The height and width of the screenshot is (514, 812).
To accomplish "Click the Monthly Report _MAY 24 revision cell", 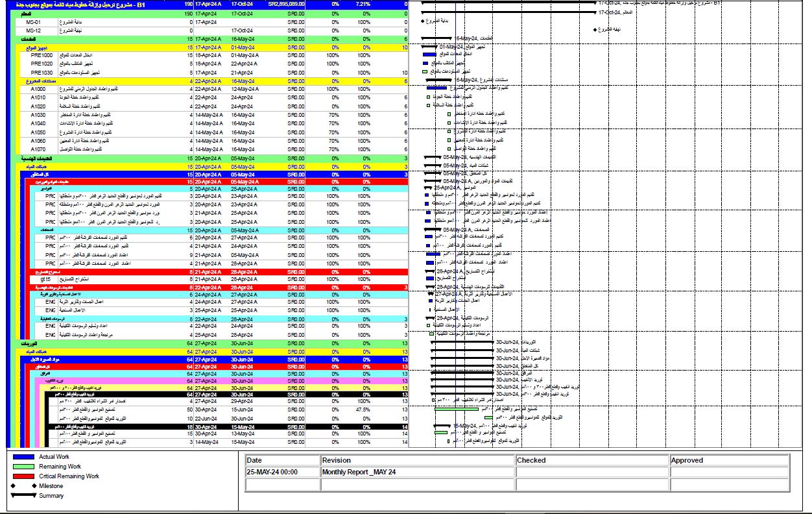I will coord(359,472).
